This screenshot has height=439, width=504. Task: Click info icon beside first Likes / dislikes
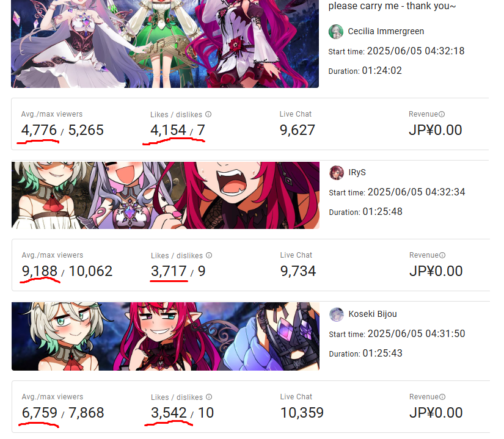click(208, 114)
